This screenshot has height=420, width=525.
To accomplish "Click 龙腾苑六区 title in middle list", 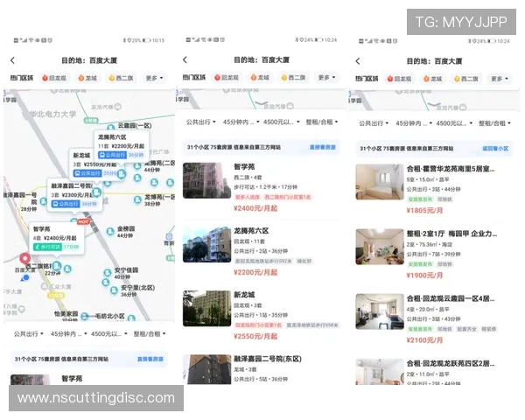I will click(251, 231).
